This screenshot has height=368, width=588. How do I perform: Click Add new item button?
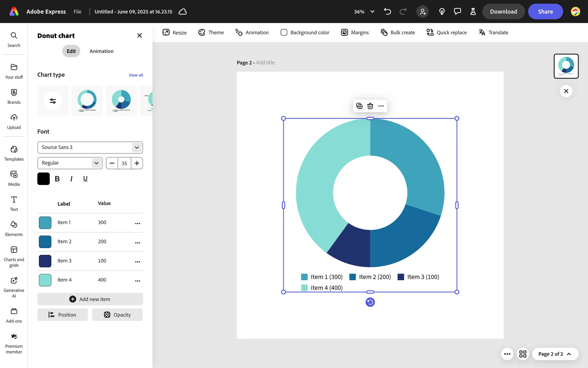tap(90, 299)
